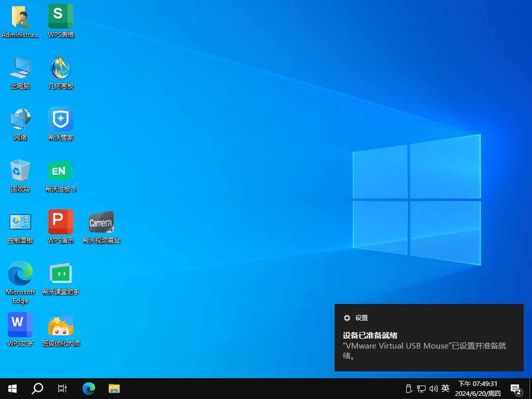Select the WPS文字 document icon
Image resolution: width=532 pixels, height=399 pixels.
pyautogui.click(x=20, y=330)
